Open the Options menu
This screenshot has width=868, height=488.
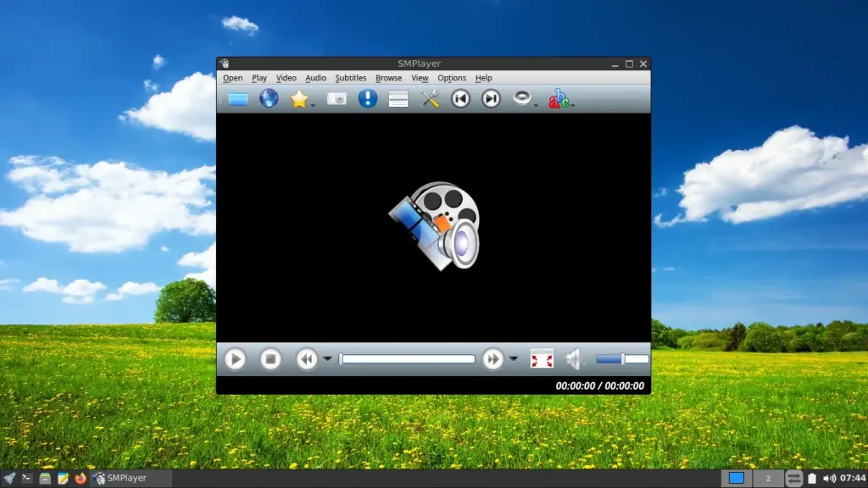(452, 78)
